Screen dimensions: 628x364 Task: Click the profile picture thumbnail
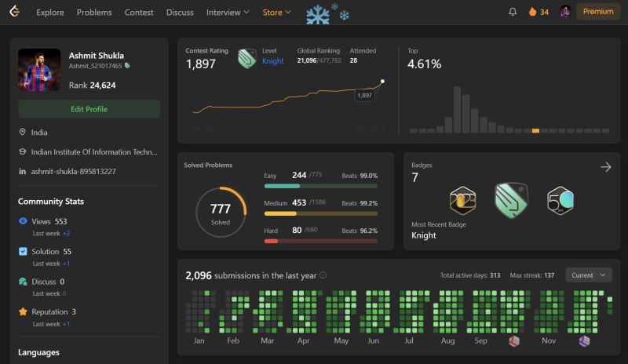tap(39, 70)
